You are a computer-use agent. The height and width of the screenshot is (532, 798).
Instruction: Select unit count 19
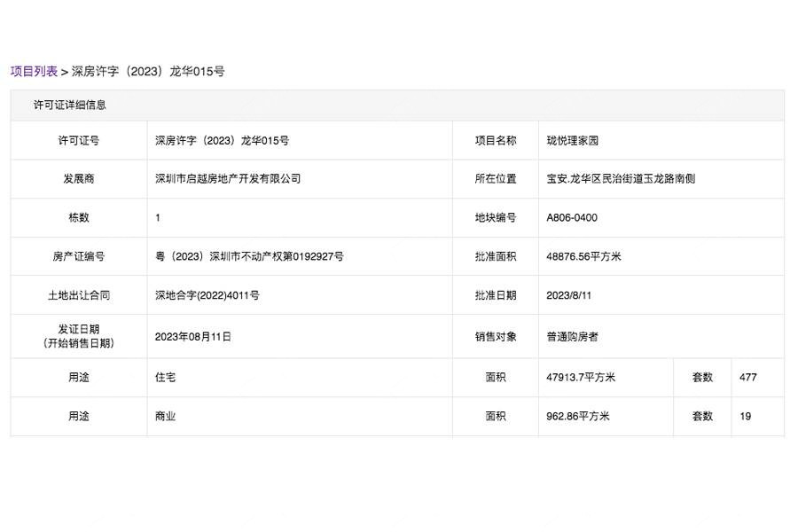click(746, 416)
